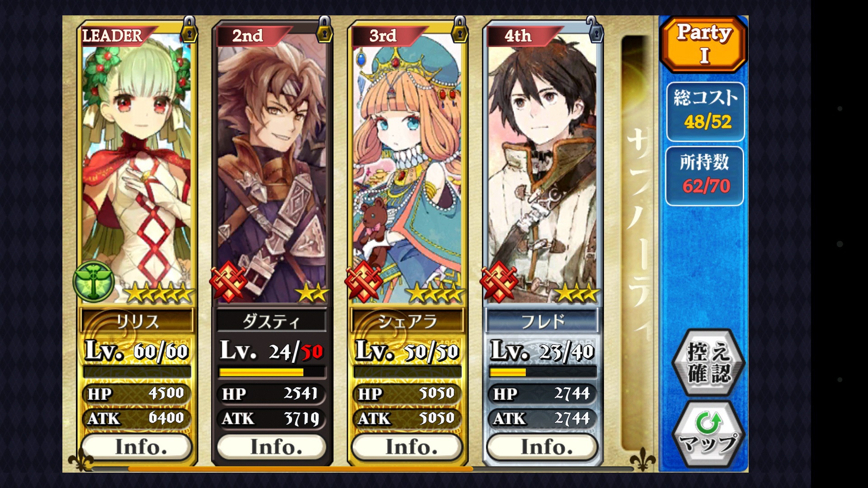Open Info for フレド
The height and width of the screenshot is (488, 868).
click(542, 447)
